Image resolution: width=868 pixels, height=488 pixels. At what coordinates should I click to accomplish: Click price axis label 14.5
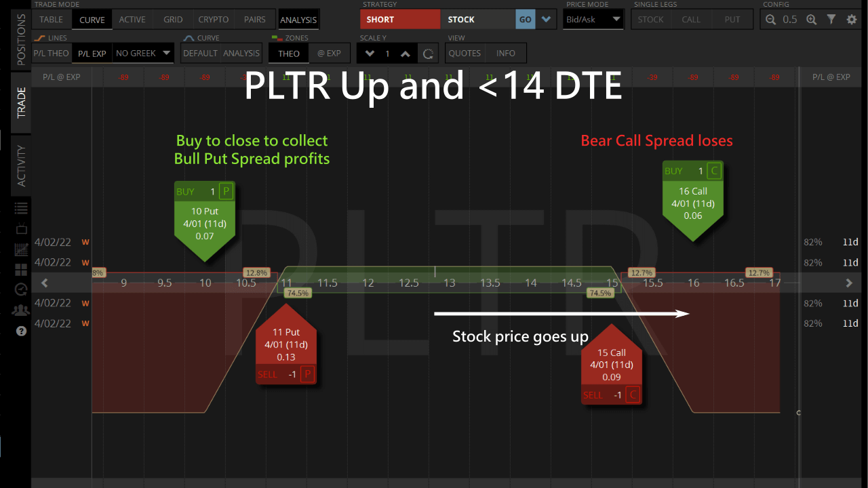point(572,283)
